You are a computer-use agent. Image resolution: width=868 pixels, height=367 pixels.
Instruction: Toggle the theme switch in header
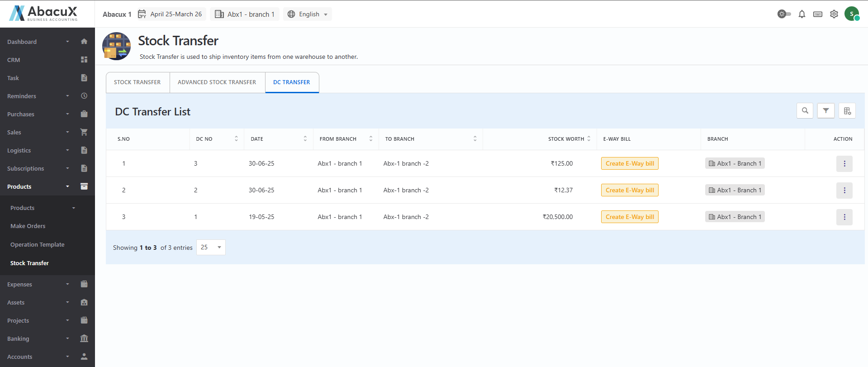point(784,14)
